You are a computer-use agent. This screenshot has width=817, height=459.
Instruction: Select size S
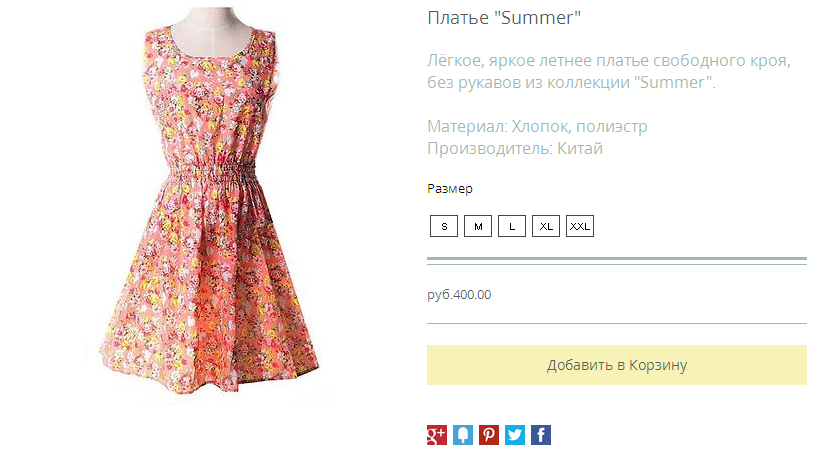click(444, 226)
